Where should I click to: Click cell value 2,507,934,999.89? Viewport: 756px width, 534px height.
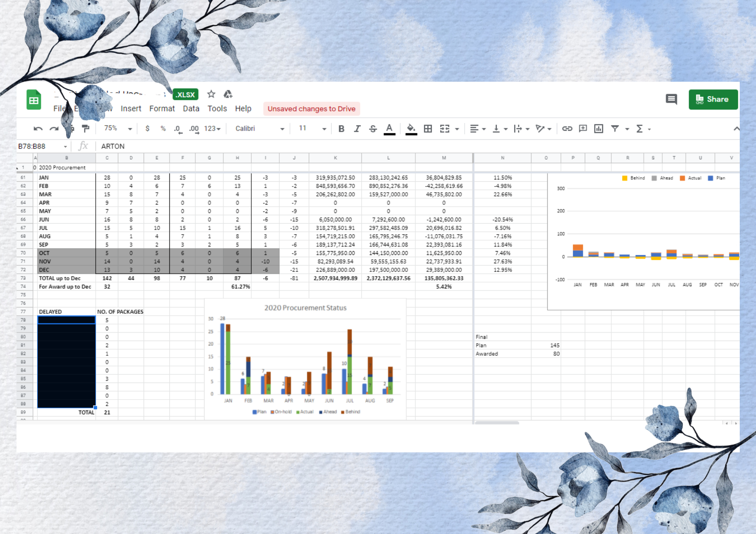click(335, 278)
